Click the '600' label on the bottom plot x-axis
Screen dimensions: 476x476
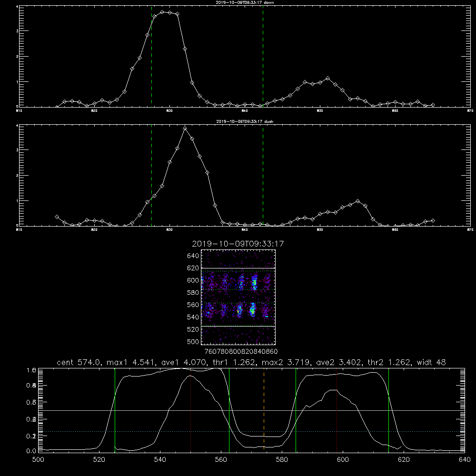343,460
